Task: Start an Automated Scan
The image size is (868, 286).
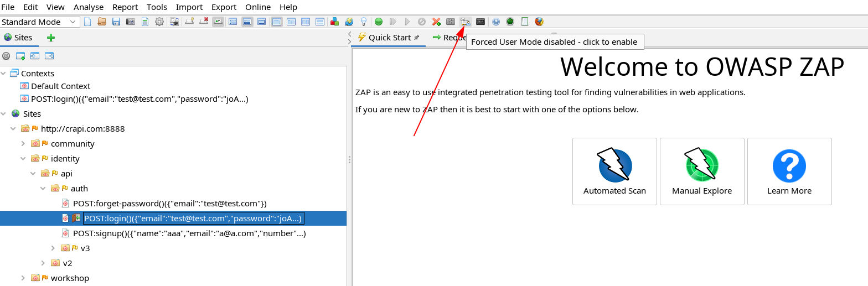Action: pos(614,171)
